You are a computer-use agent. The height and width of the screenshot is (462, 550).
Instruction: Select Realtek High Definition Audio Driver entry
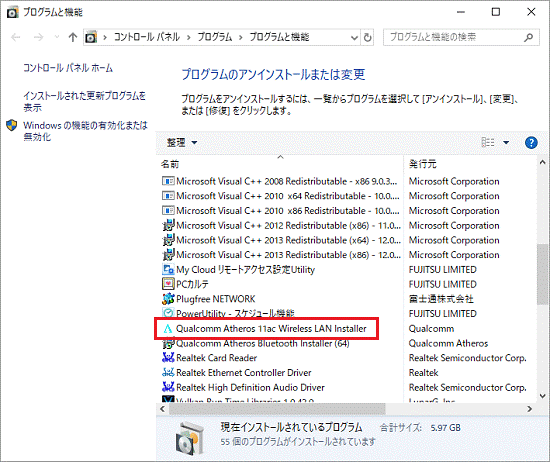250,387
